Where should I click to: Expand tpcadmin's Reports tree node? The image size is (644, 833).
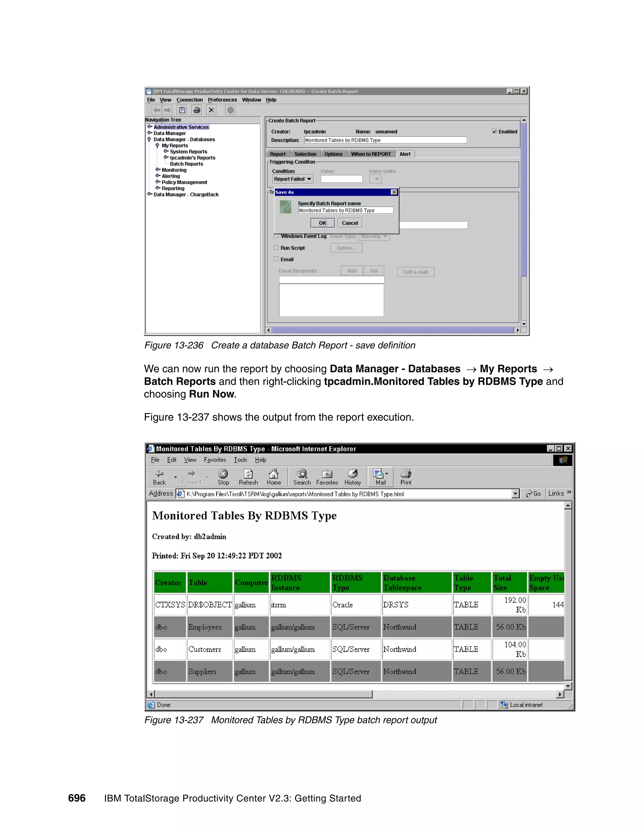click(166, 157)
